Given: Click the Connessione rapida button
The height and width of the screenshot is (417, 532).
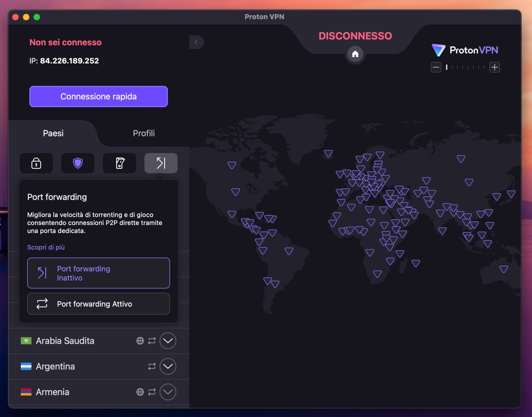Looking at the screenshot, I should pos(98,96).
